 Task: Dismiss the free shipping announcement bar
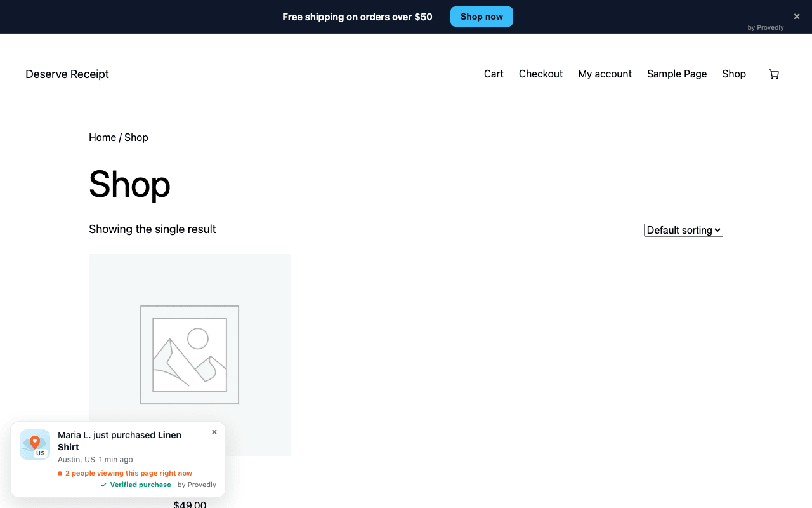pos(797,17)
